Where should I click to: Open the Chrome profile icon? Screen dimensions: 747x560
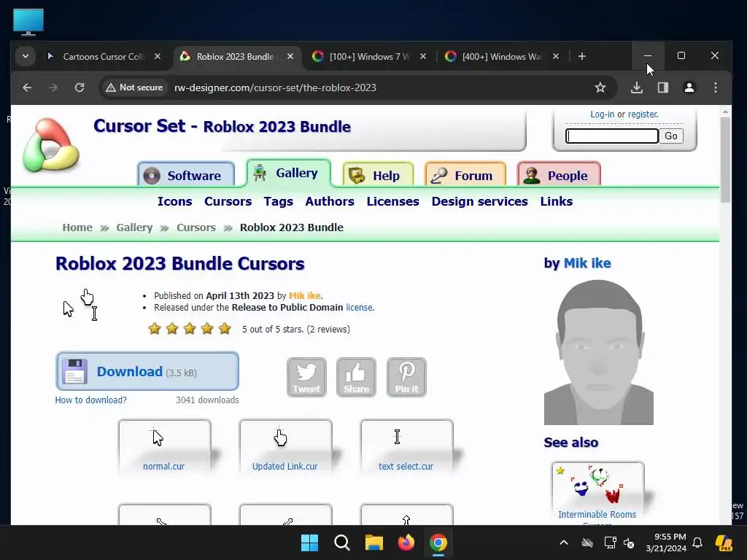point(689,87)
